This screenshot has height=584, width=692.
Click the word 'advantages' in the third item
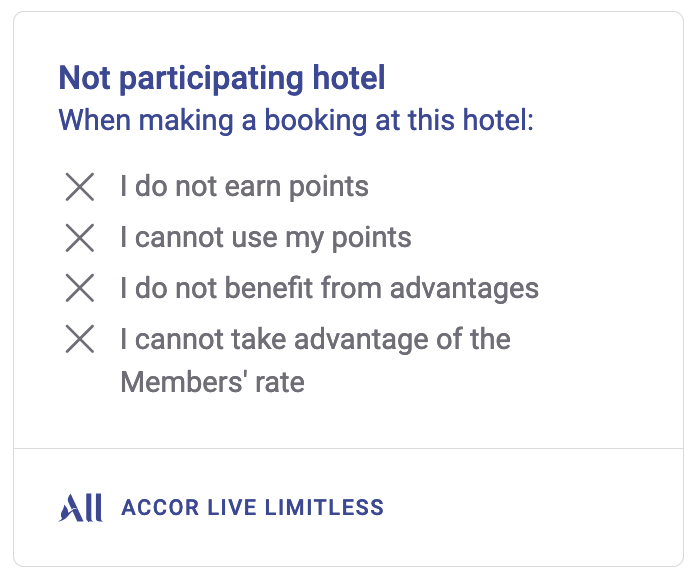464,289
